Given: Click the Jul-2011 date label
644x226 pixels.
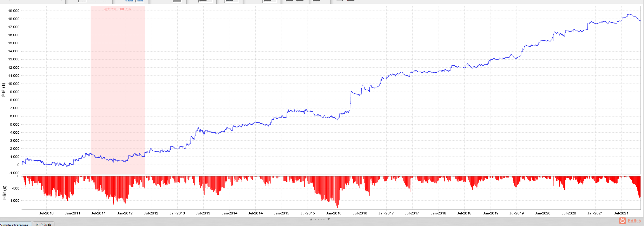Looking at the screenshot, I should coord(98,213).
